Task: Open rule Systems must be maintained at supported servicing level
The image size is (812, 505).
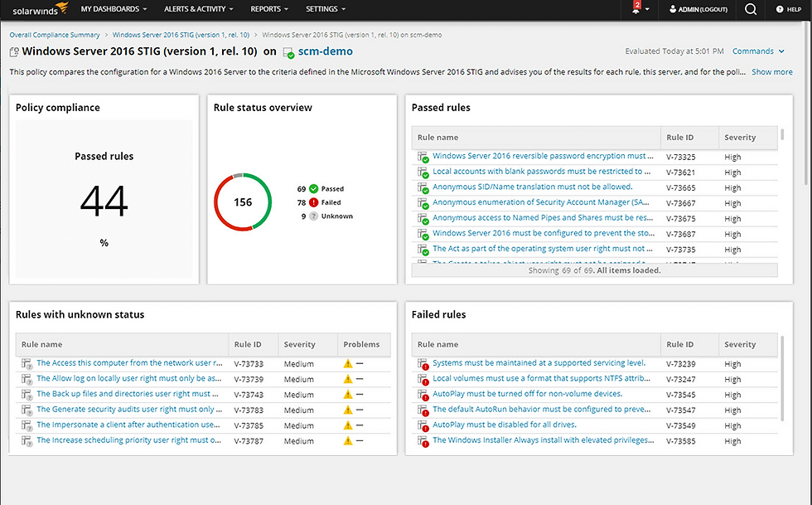Action: click(x=539, y=363)
